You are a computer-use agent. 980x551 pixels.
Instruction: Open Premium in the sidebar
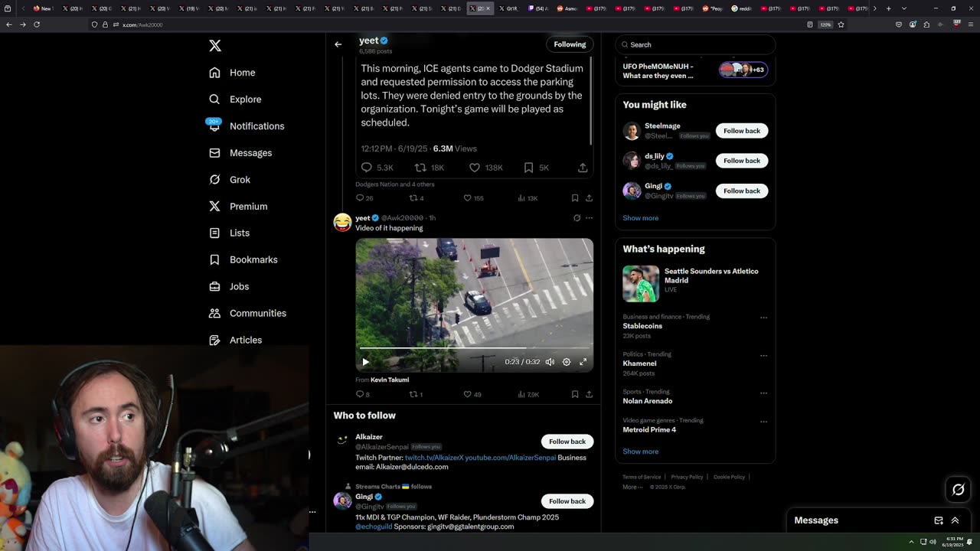coord(238,207)
